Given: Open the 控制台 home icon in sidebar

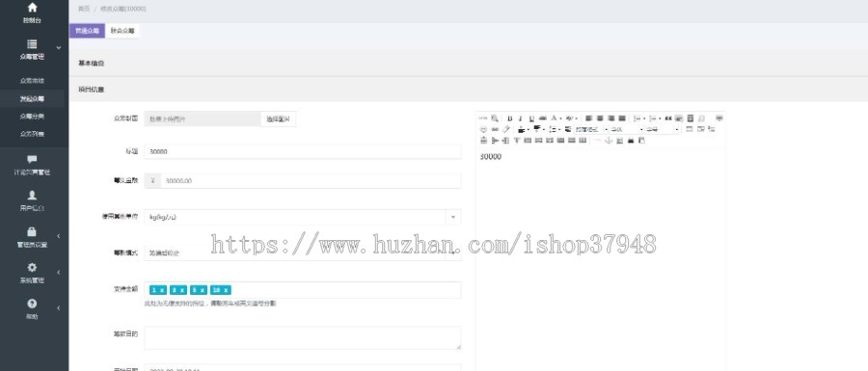Looking at the screenshot, I should click(x=32, y=8).
